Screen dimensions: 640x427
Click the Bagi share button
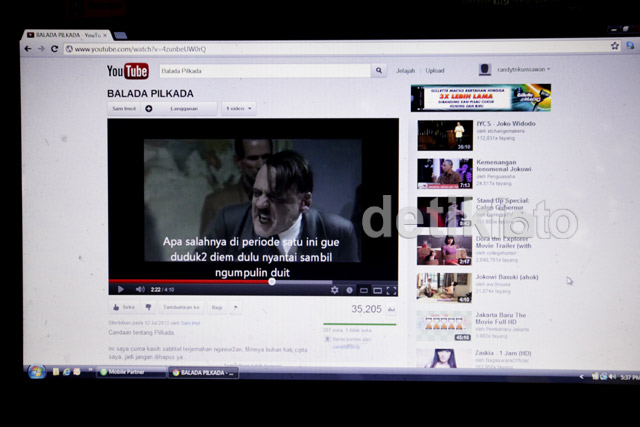pyautogui.click(x=217, y=307)
